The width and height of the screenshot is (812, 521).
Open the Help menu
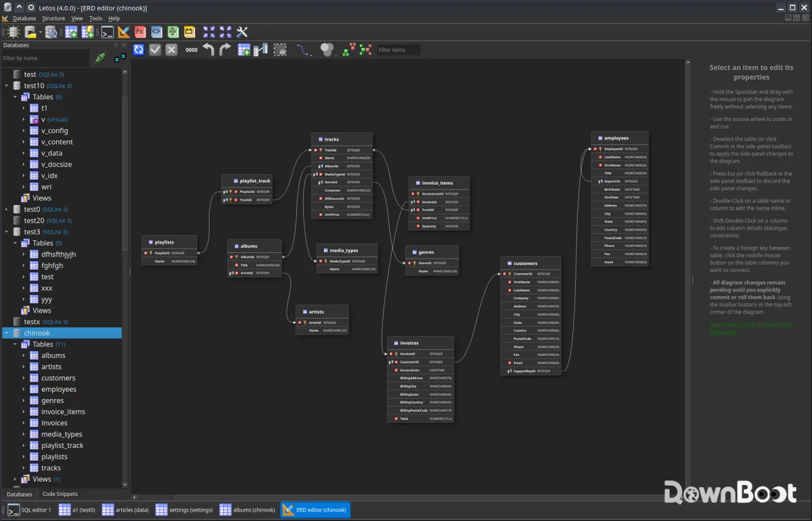[114, 18]
